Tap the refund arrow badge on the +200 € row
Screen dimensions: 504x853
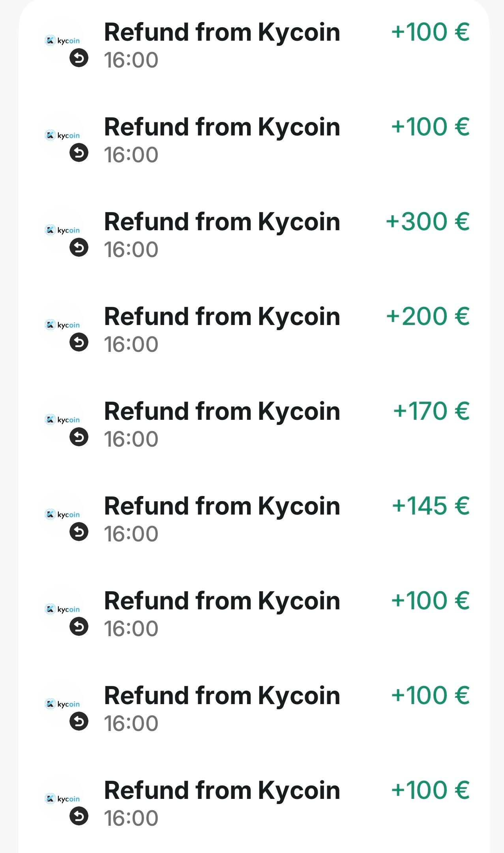[x=79, y=342]
